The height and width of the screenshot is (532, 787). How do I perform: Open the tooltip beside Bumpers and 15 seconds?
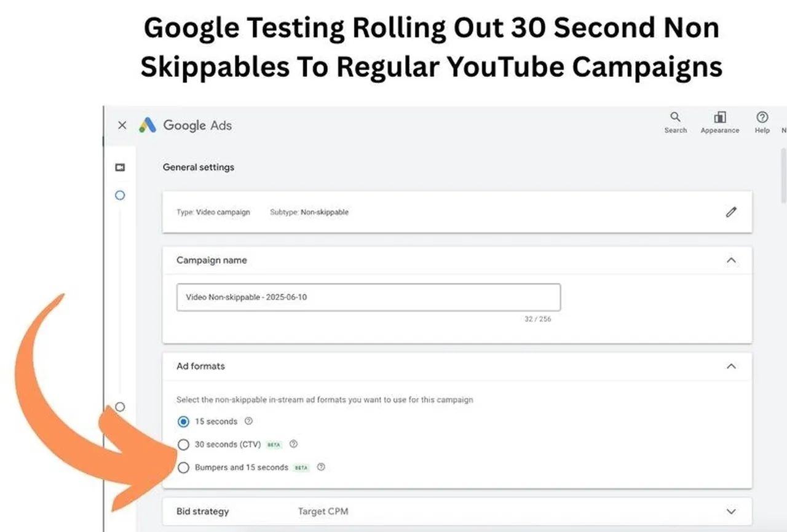(321, 467)
